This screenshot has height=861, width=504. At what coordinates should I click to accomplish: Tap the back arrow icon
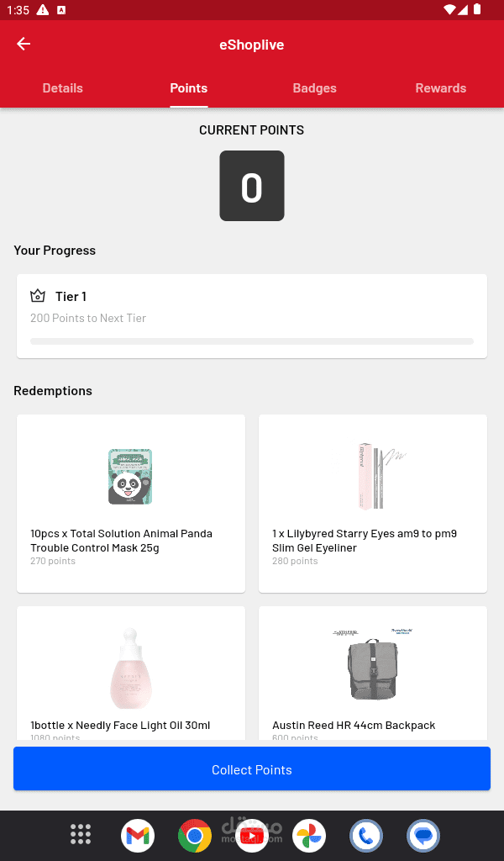point(24,45)
